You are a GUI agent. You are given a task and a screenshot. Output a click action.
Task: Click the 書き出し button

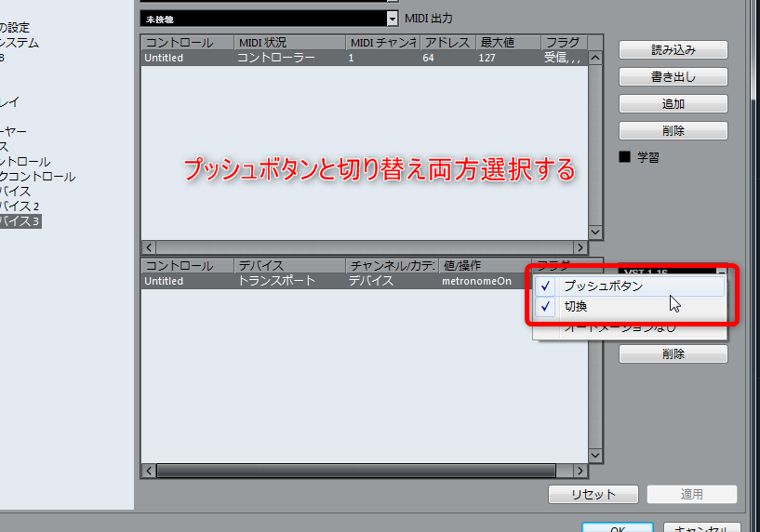[x=673, y=76]
